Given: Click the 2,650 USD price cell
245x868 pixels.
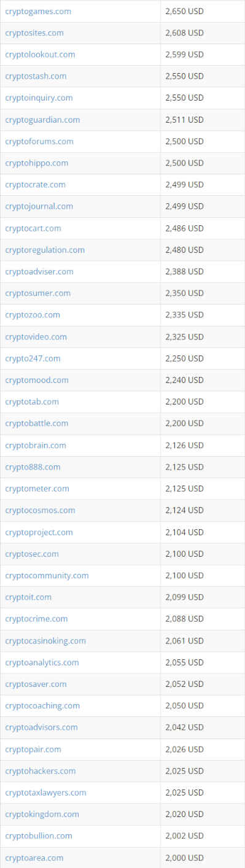Looking at the screenshot, I should 203,11.
